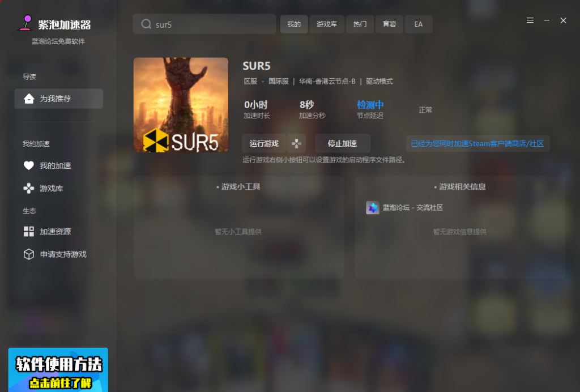
Task: Click the heart icon for 我的加速
Action: [x=29, y=165]
